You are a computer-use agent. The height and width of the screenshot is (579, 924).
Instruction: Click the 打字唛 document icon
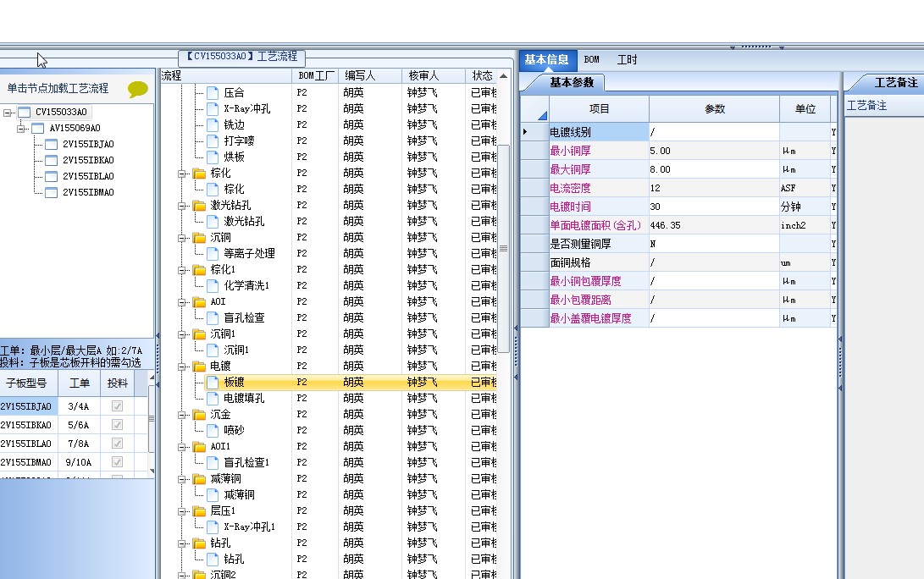coord(213,141)
